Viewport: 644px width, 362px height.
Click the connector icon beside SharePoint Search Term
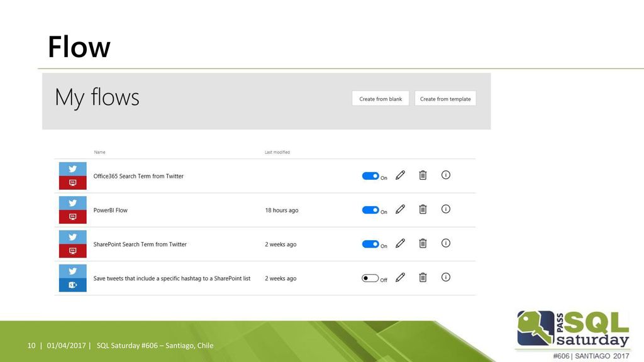click(73, 244)
